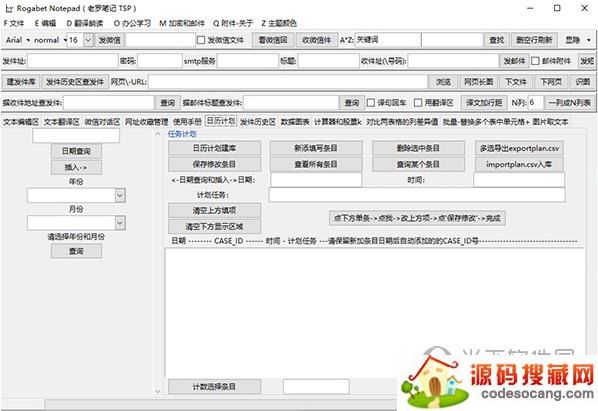598x411 pixels.
Task: Open the 显隐 dropdown
Action: tap(577, 40)
